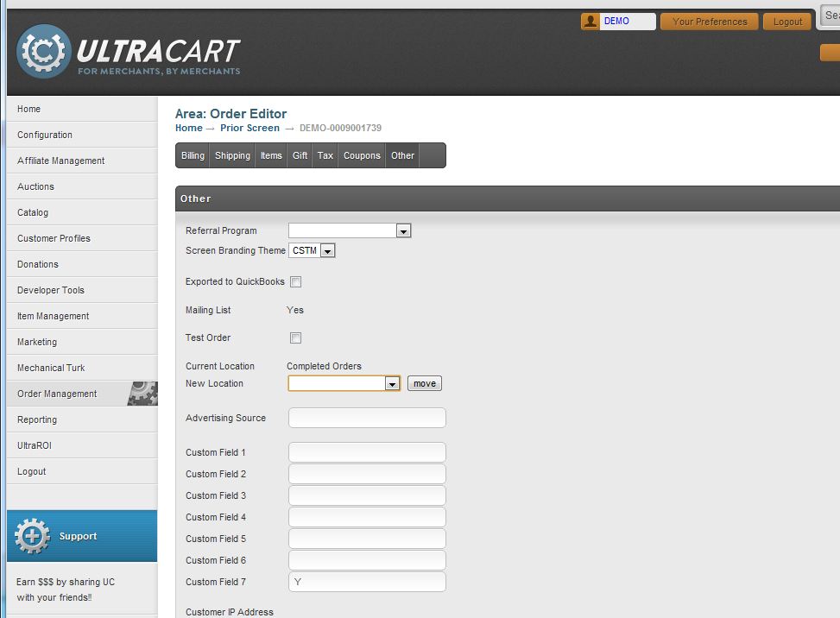Open Affiliate Management menu item

click(82, 161)
